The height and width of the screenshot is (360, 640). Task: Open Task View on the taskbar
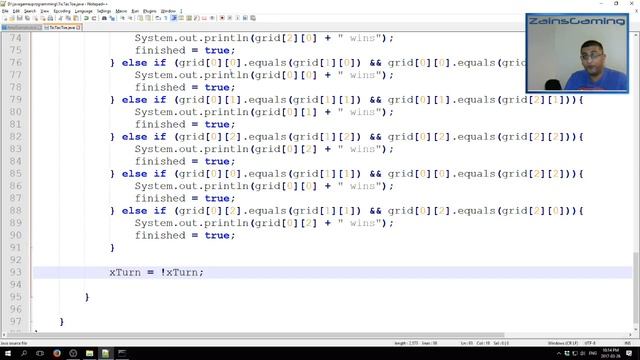(x=40, y=353)
